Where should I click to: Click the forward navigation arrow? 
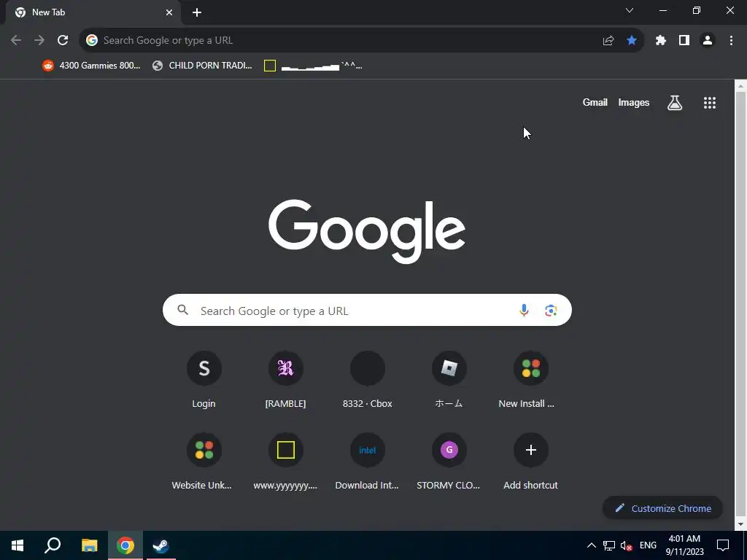39,41
